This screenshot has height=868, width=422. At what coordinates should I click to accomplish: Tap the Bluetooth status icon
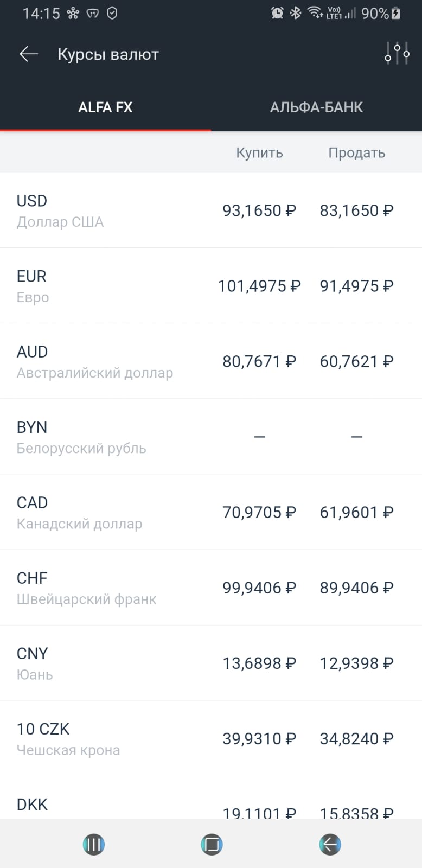296,13
